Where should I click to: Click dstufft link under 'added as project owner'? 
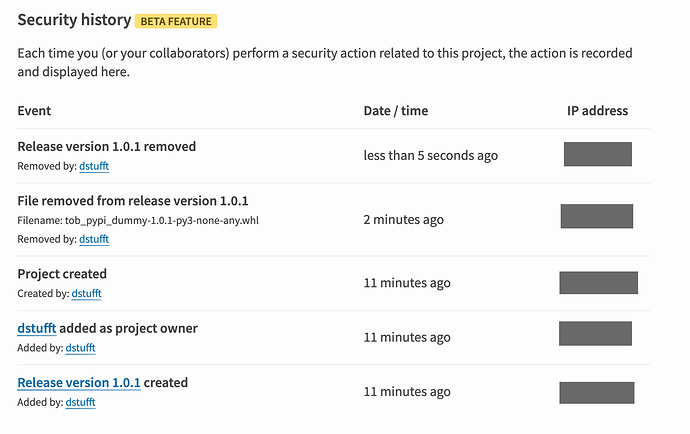(80, 348)
